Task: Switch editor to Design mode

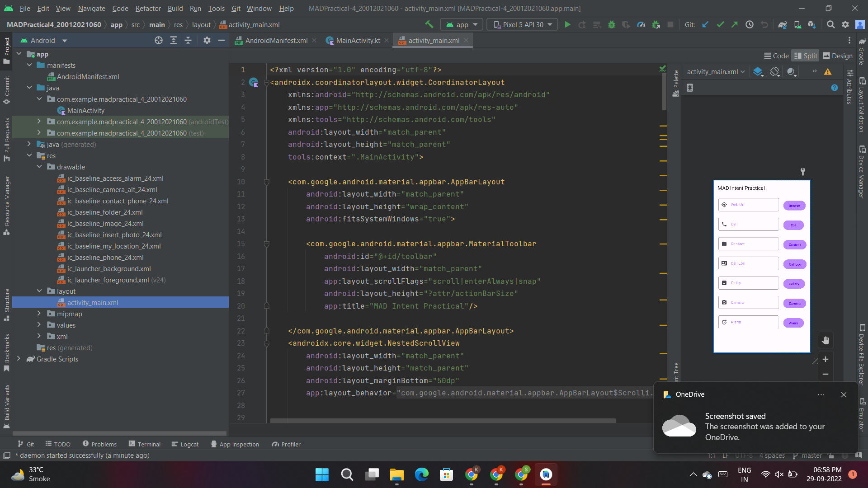Action: click(x=837, y=55)
